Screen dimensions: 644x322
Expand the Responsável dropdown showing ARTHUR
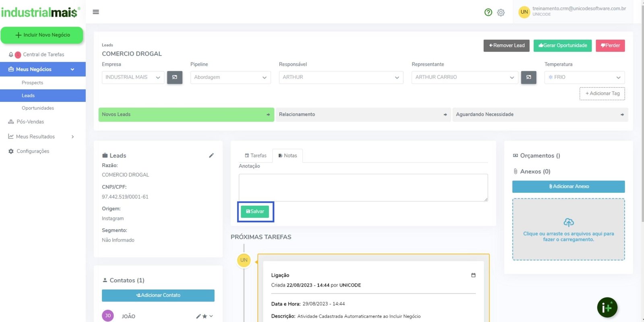(341, 77)
